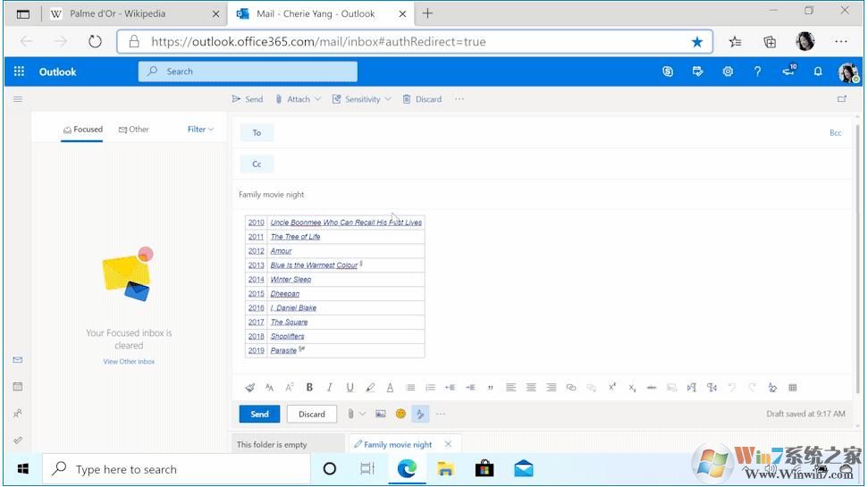Toggle italic text formatting

coord(330,388)
